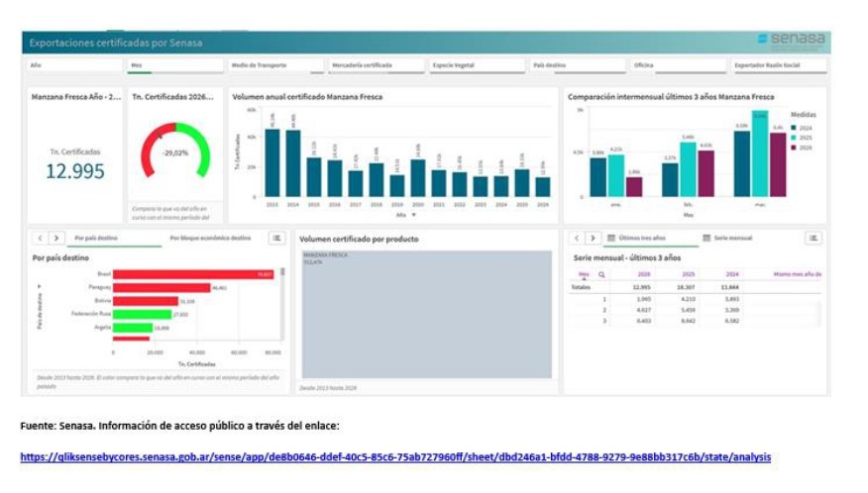Click the next arrow in the country panel
Screen dimensions: 868x493
(56, 239)
